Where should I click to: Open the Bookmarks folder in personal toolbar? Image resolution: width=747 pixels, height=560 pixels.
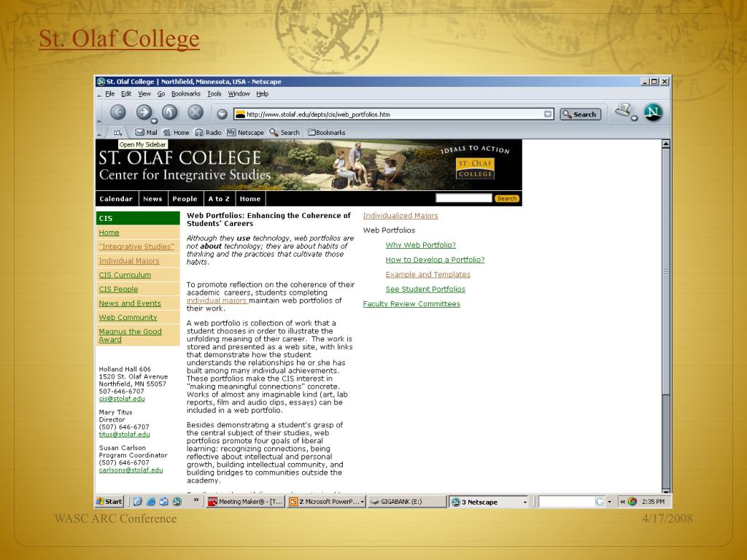[x=327, y=133]
